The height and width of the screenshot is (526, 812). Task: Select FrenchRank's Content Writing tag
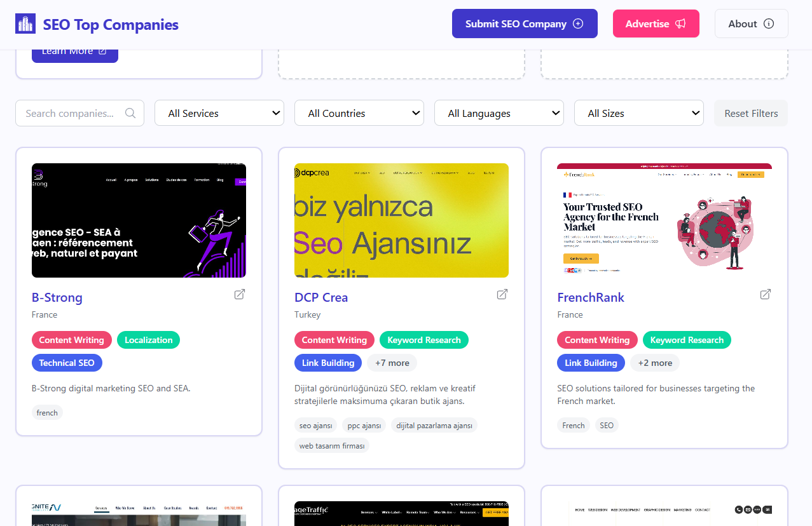597,340
